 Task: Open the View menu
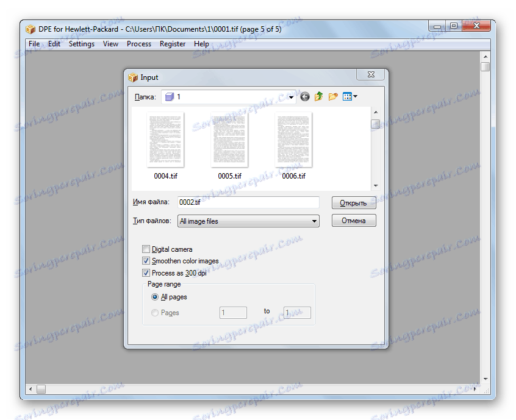pos(110,44)
